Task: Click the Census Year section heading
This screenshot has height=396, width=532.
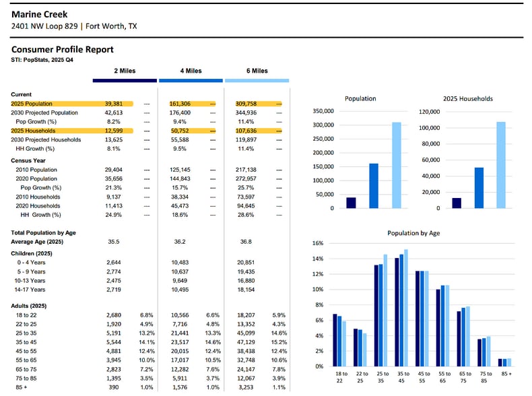Action: (28, 160)
